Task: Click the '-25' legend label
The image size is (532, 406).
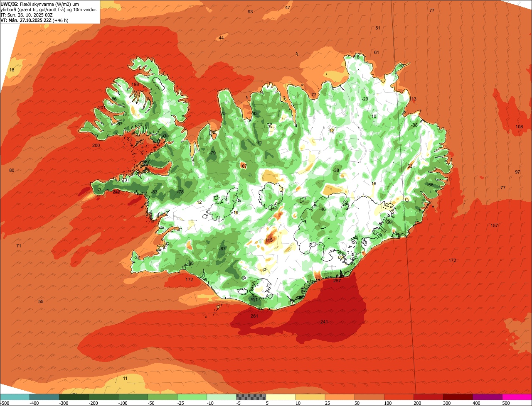Action: 181,403
